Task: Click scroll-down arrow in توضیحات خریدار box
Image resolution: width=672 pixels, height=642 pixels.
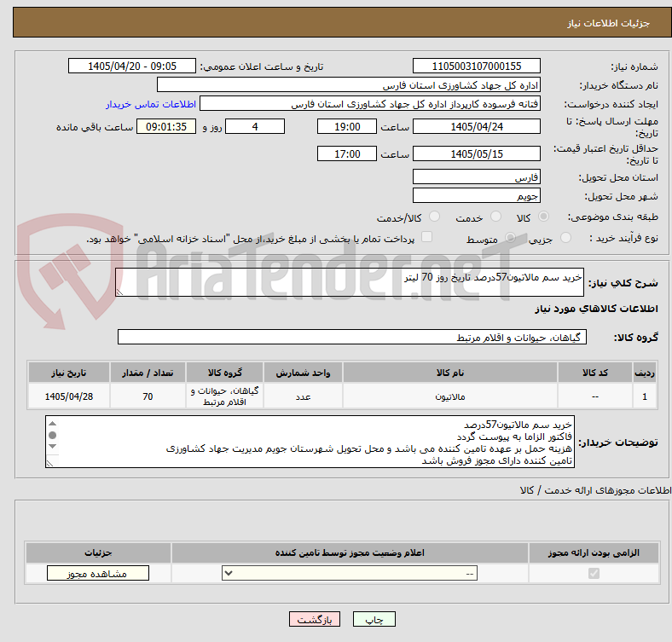Action: 52,447
